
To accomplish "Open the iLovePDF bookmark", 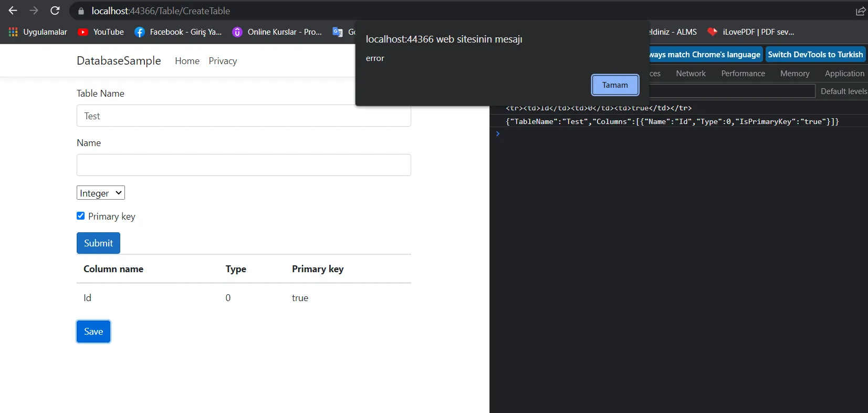I will 750,32.
